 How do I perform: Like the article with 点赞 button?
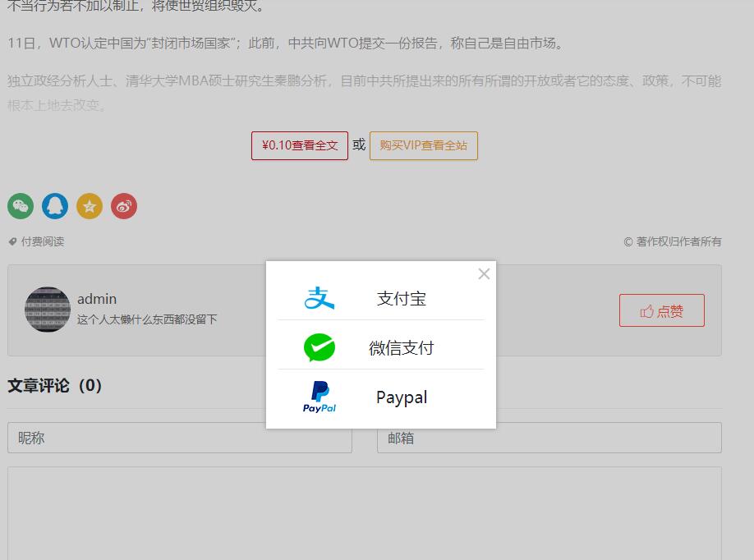point(662,310)
